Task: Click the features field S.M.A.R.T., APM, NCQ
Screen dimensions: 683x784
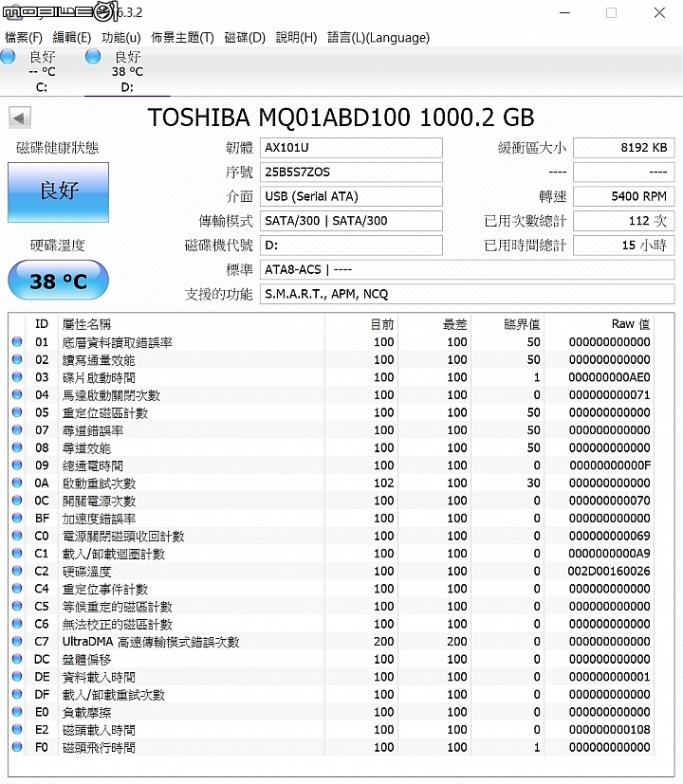Action: 468,294
